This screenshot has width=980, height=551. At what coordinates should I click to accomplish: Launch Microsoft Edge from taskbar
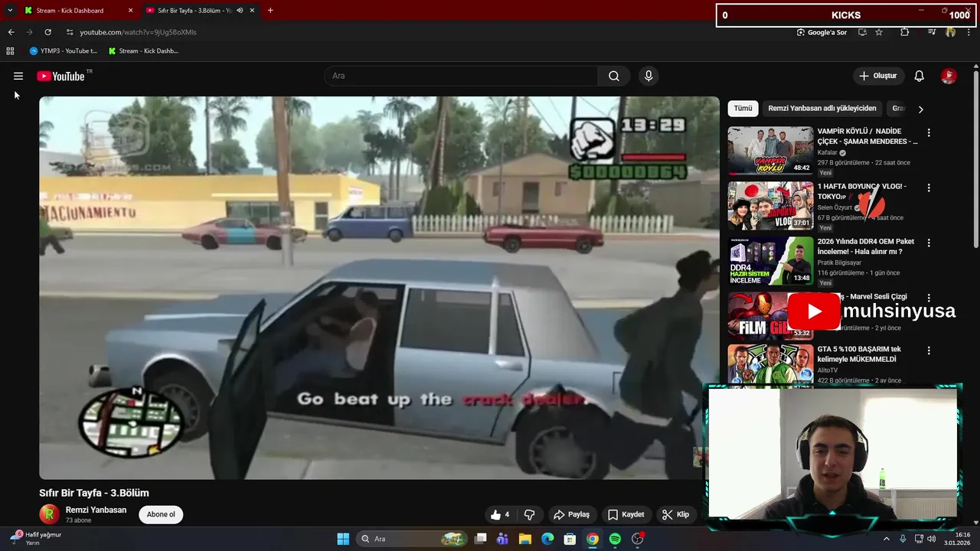(547, 539)
